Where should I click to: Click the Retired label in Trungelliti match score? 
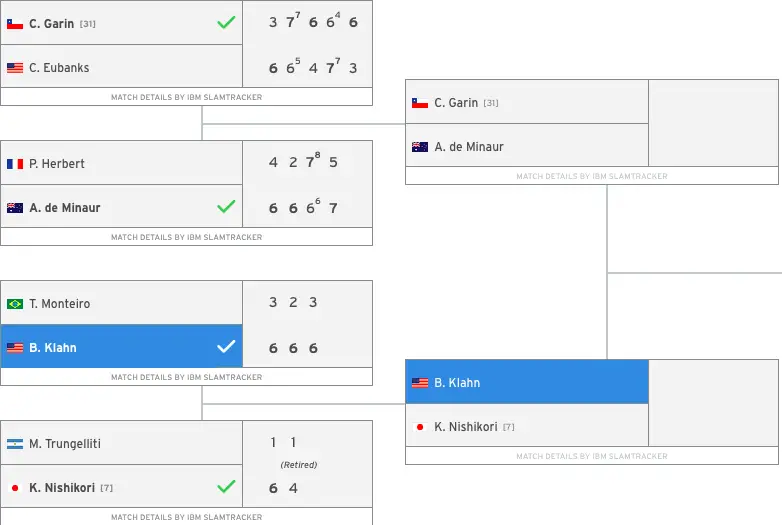[299, 465]
